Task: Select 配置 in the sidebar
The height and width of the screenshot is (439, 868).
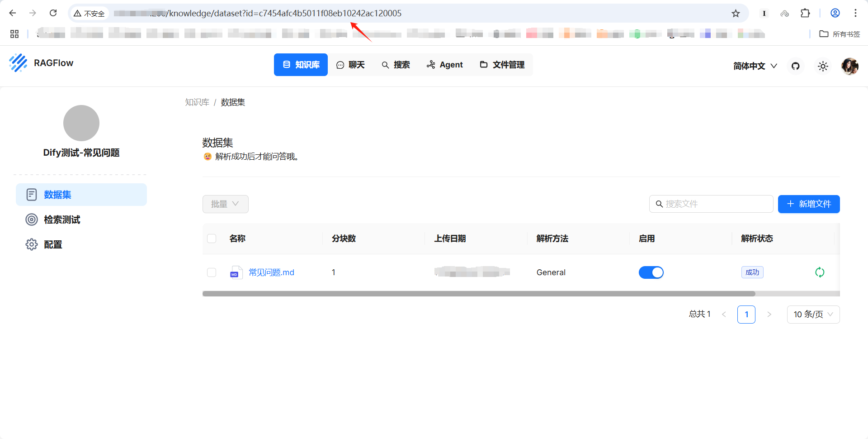Action: (81, 244)
